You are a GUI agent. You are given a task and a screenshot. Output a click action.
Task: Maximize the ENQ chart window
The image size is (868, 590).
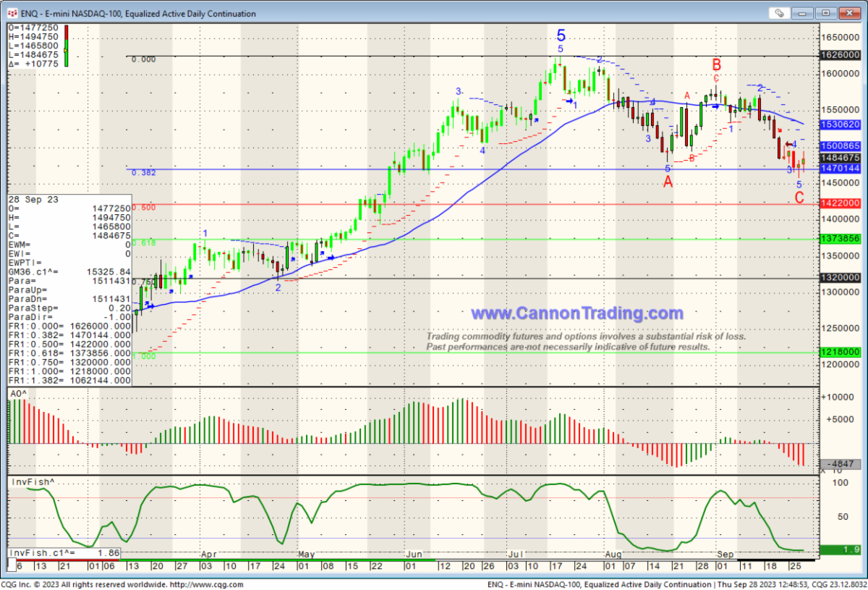[x=827, y=13]
